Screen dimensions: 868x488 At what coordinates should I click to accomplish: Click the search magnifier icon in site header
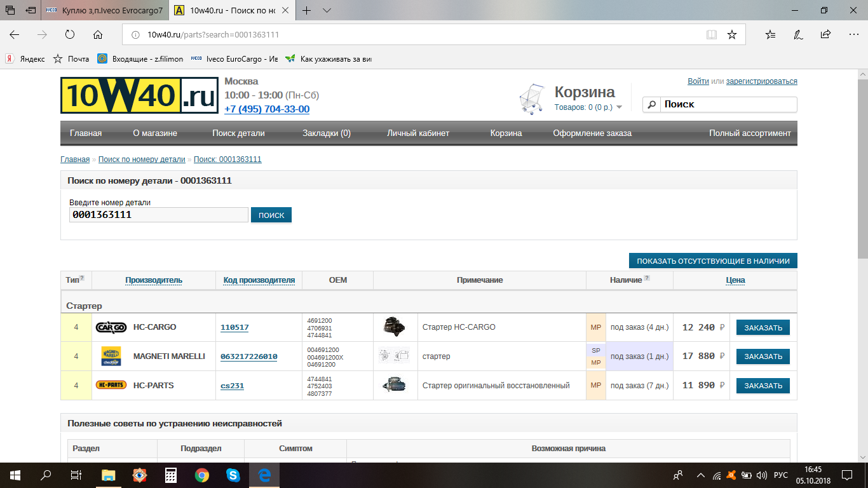tap(651, 104)
